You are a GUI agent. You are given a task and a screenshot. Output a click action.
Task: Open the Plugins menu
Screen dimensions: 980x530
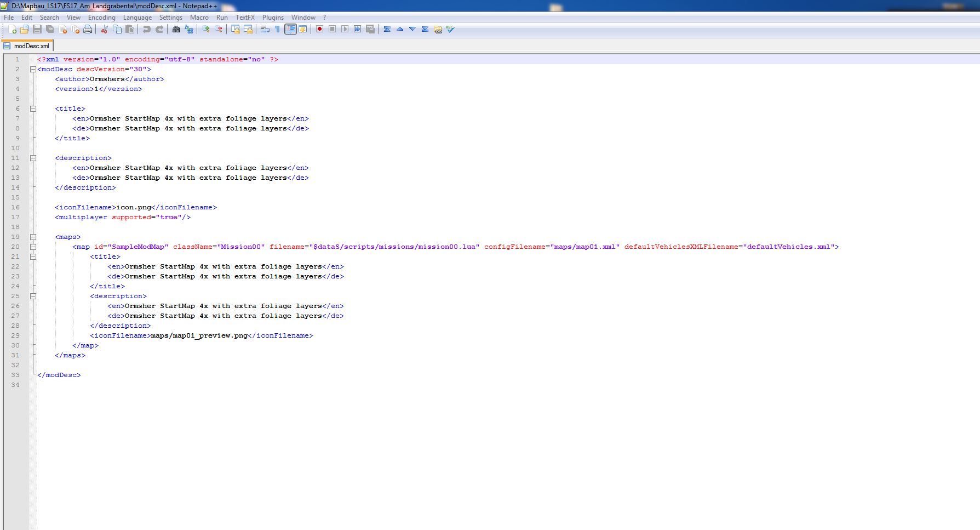pos(273,18)
